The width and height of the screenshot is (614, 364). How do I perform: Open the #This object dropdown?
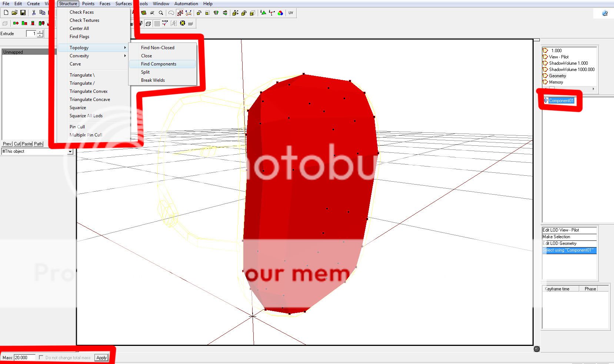pos(70,152)
